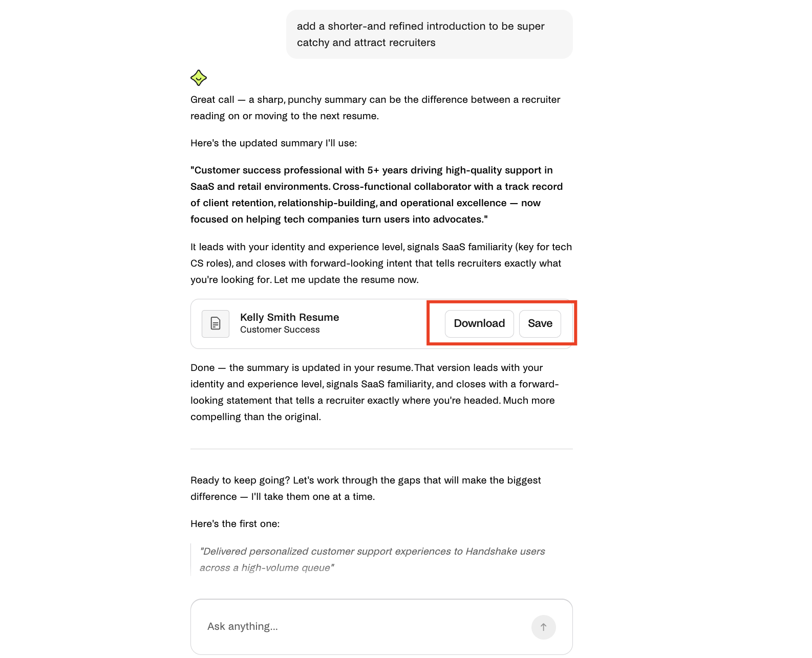This screenshot has height=658, width=812.
Task: Select the user message about catchy introduction
Action: click(429, 34)
